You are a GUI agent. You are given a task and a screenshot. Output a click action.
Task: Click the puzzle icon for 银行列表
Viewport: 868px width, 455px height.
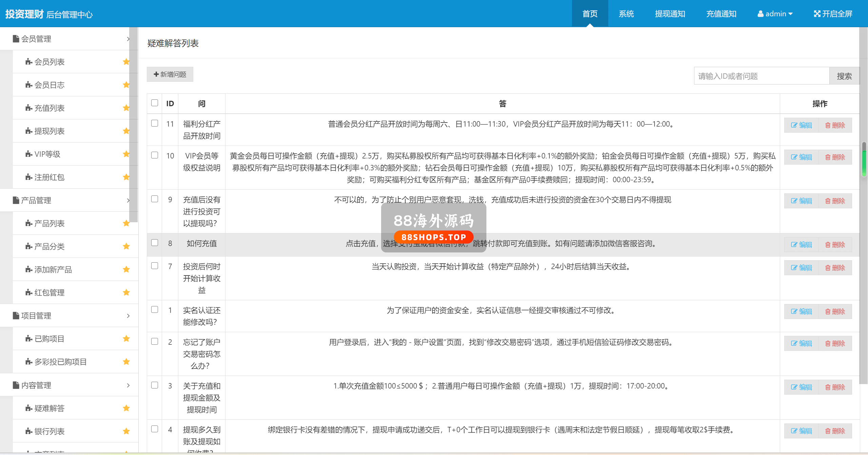click(x=29, y=431)
